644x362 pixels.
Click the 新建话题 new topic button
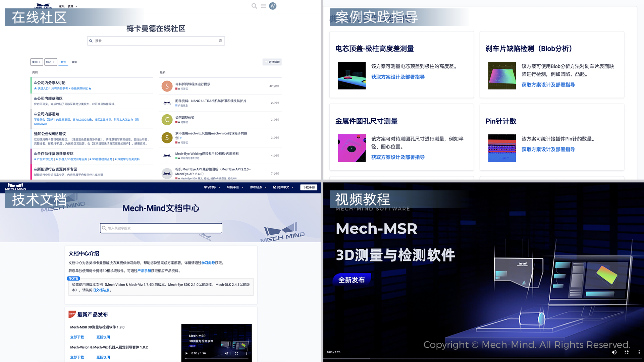[272, 62]
